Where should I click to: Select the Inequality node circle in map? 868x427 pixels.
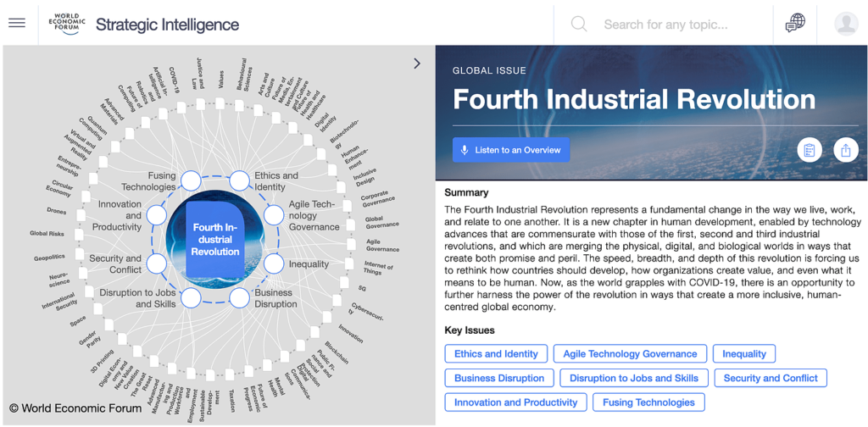[273, 264]
